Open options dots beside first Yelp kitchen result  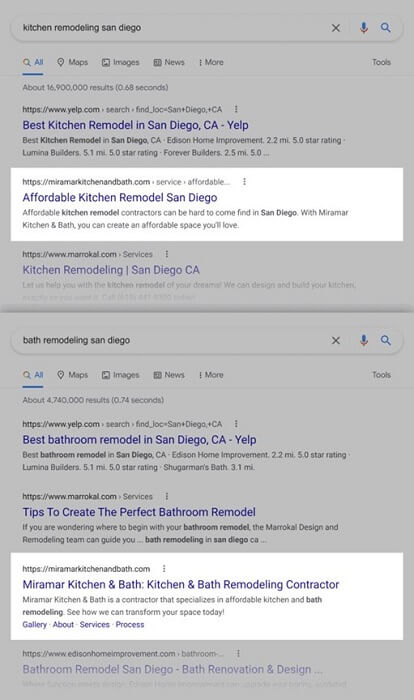point(236,109)
